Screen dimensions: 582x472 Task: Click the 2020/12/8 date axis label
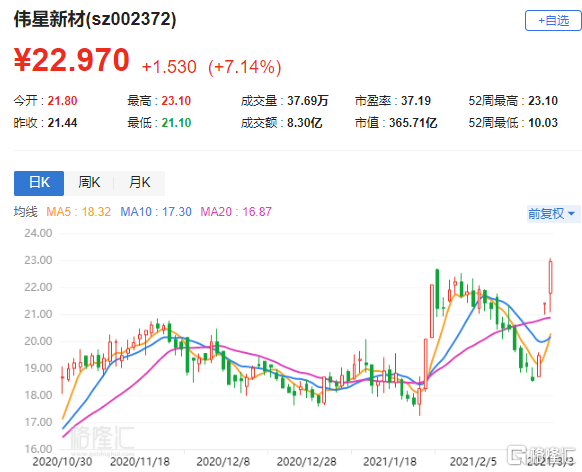click(223, 462)
